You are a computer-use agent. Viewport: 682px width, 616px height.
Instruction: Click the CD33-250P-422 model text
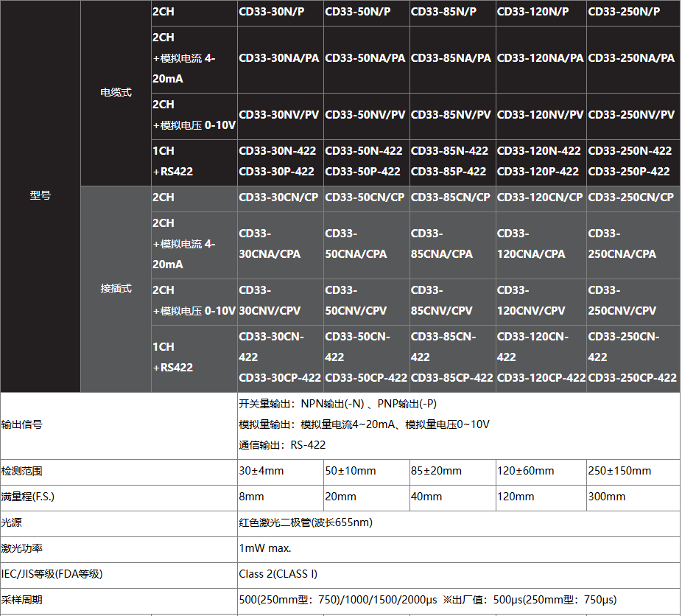pyautogui.click(x=629, y=172)
